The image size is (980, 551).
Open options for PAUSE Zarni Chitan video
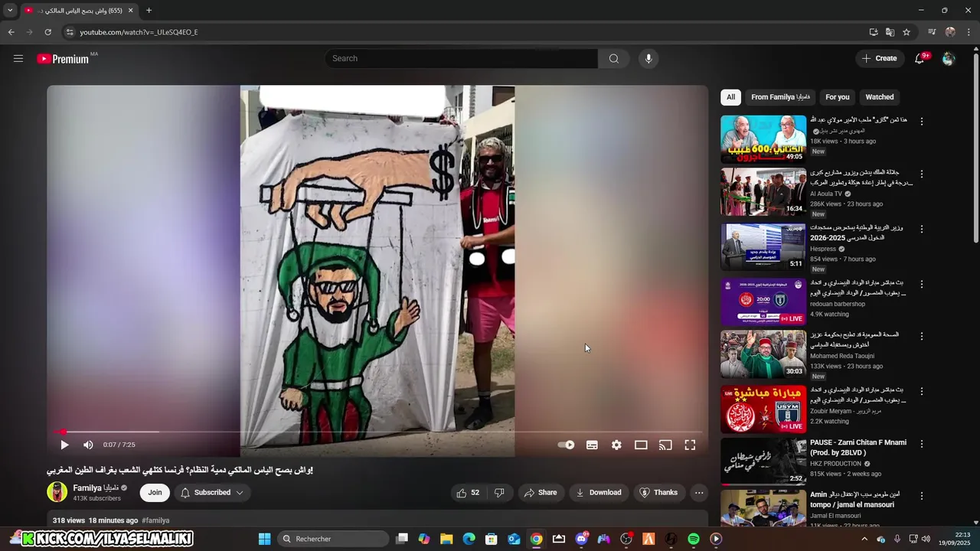click(x=921, y=444)
